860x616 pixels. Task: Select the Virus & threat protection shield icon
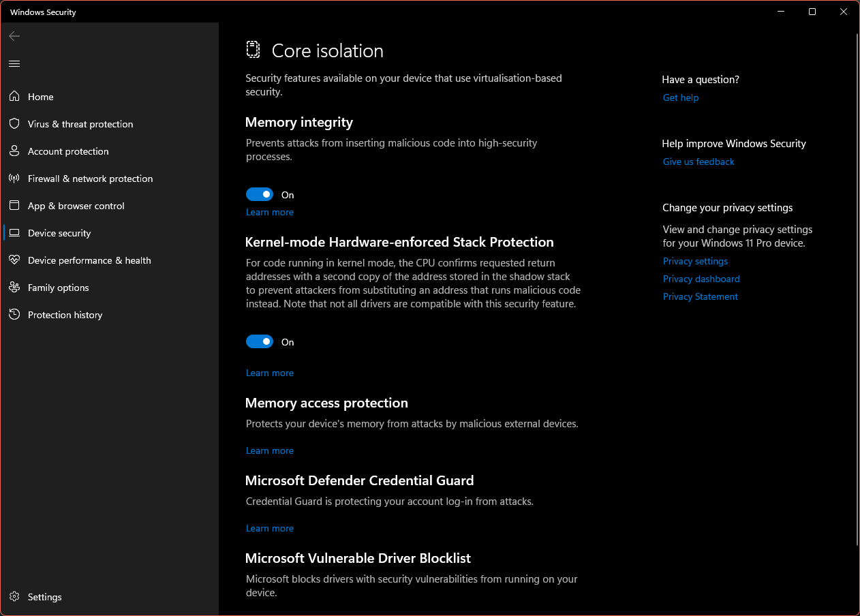click(x=14, y=124)
